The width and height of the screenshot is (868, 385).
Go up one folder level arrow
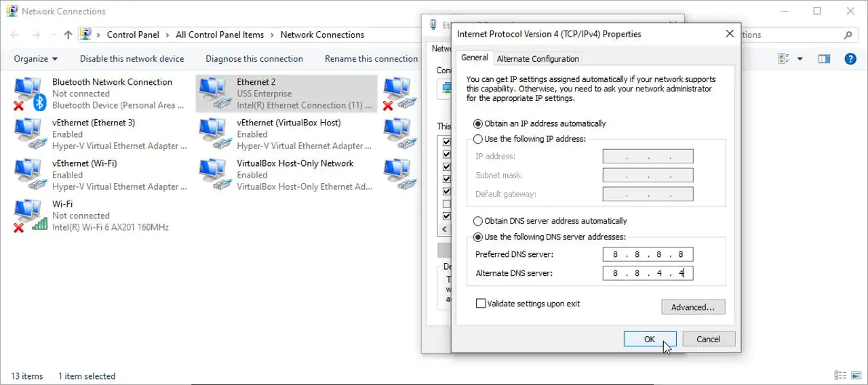coord(68,35)
